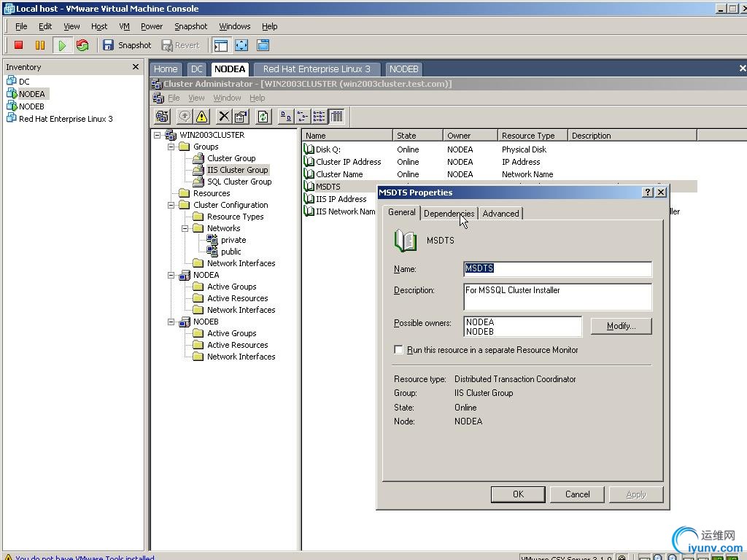Screen dimensions: 747x560
Task: Collapse the Groups tree node
Action: point(171,147)
